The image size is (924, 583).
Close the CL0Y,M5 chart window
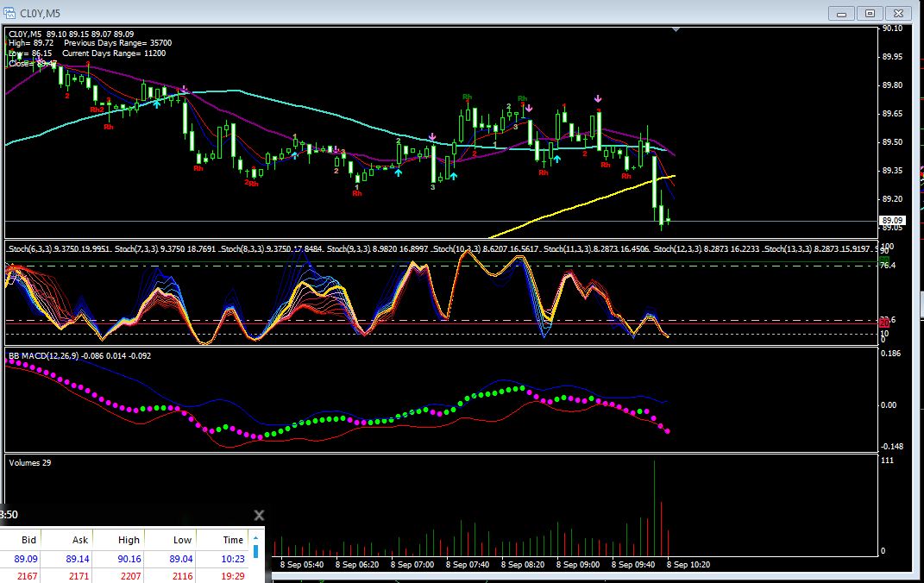point(898,13)
